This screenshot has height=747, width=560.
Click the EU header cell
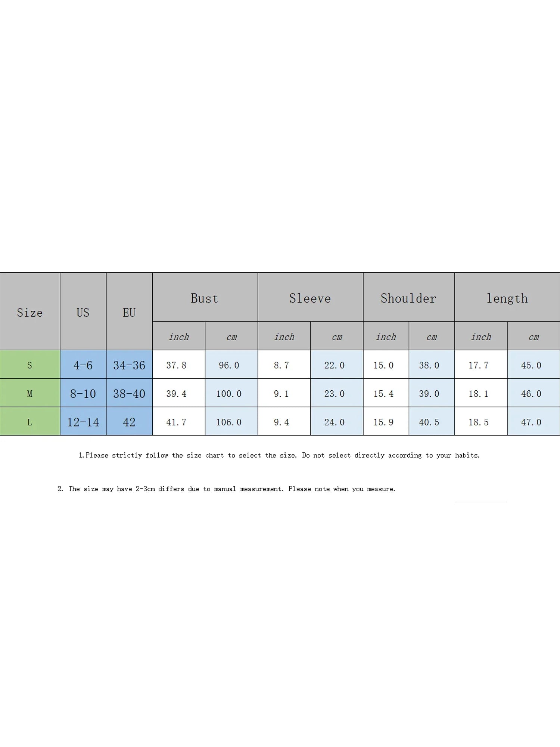[129, 311]
